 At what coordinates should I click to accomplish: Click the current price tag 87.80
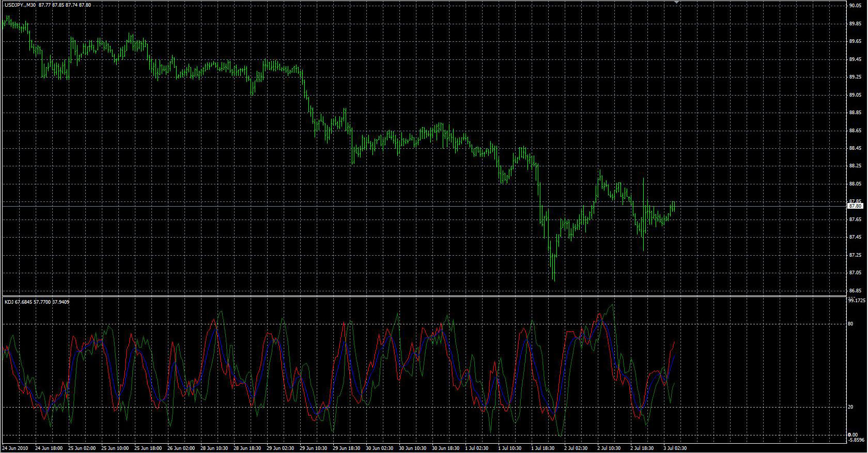pos(855,206)
